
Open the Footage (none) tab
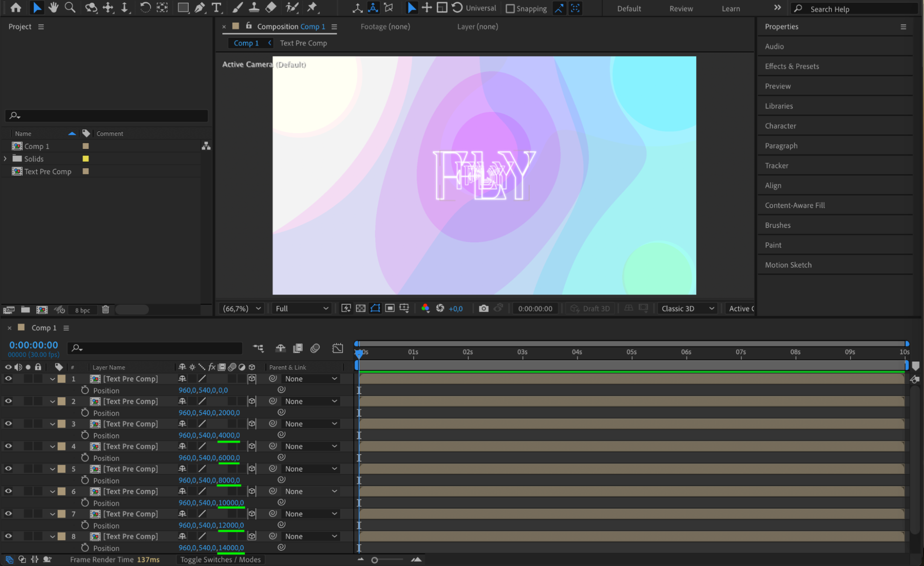coord(385,26)
